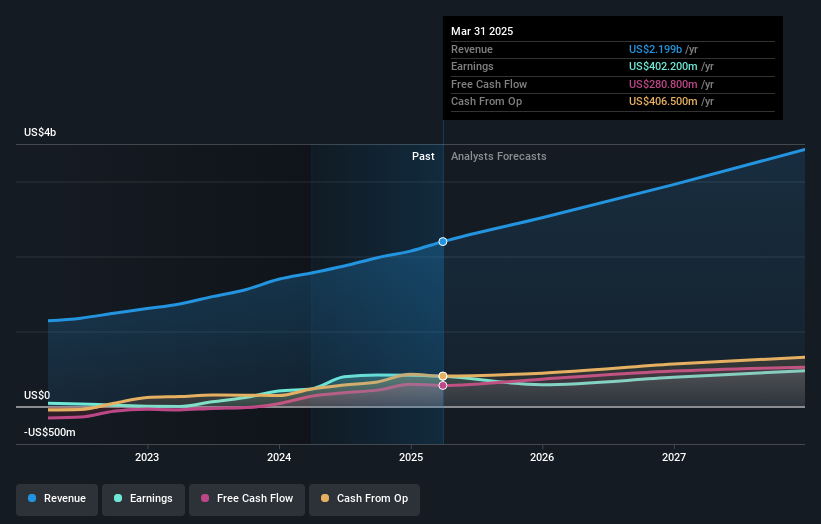Screen dimensions: 821x524
Task: Click the Revenue row label in tooltip
Action: [472, 49]
